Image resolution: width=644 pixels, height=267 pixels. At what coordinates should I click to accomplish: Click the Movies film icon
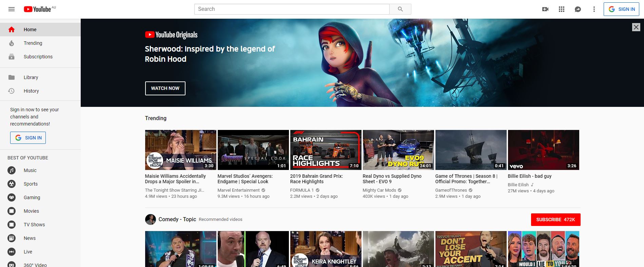pos(12,211)
